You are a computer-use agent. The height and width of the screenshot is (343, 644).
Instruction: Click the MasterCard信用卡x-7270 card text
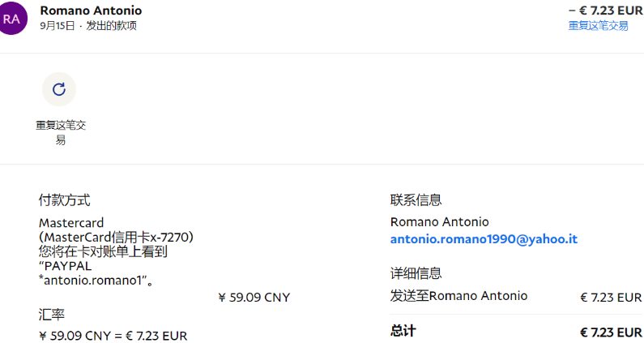117,237
